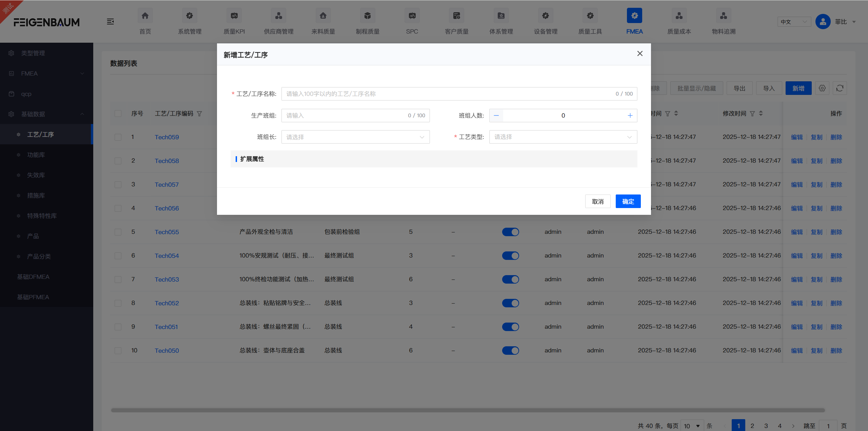Confirm the dialog with 确定
Image resolution: width=868 pixels, height=431 pixels.
click(628, 201)
